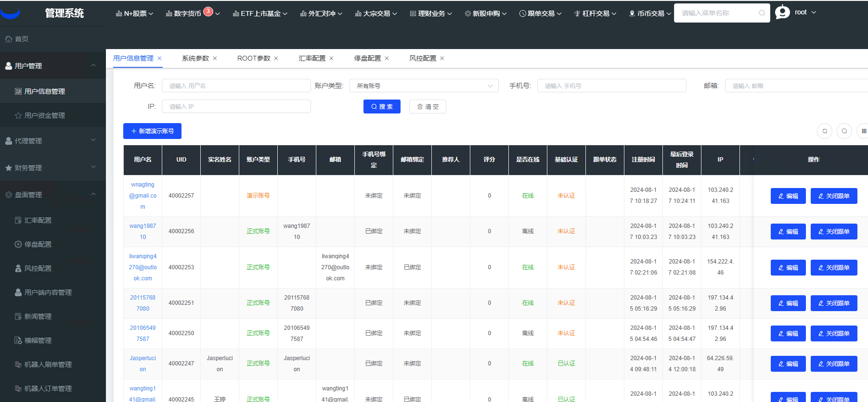The width and height of the screenshot is (868, 402).
Task: Click the root user avatar icon
Action: pos(782,13)
